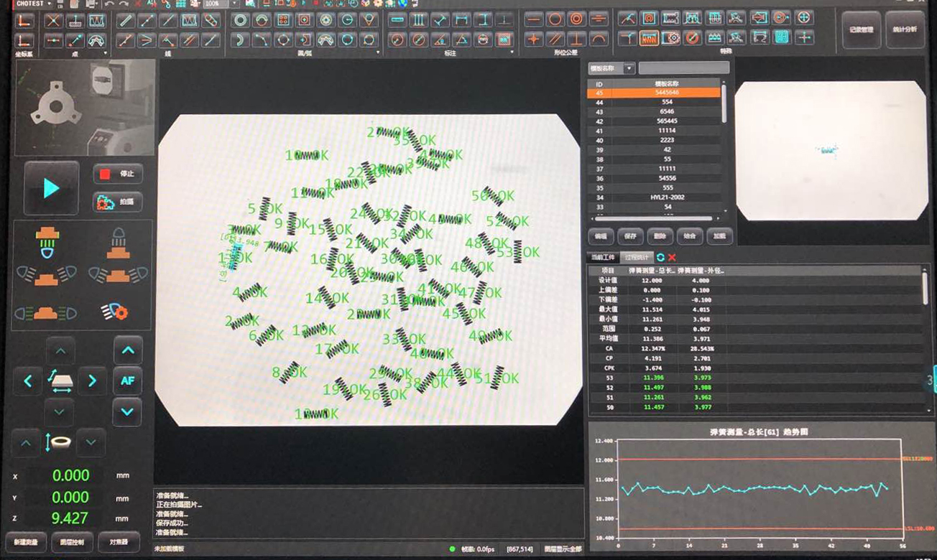The image size is (937, 560).
Task: Click the AF autofocus button
Action: (127, 381)
